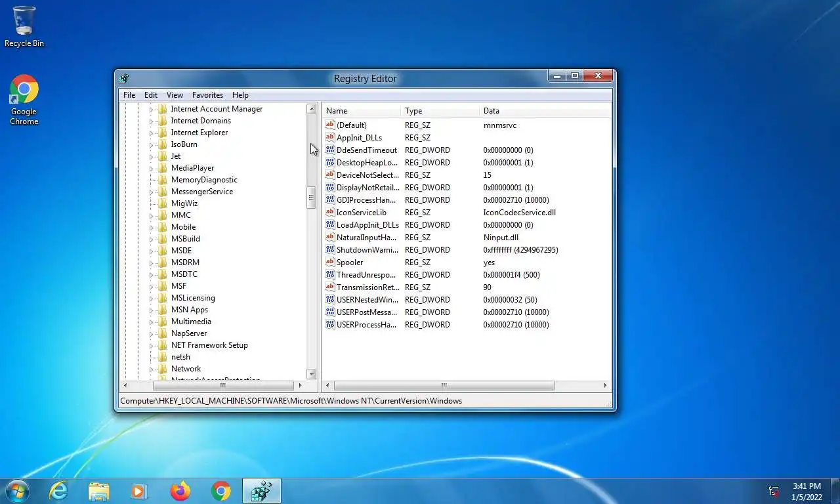Click the tree pane scroll down arrow
The width and height of the screenshot is (840, 504).
click(x=311, y=374)
